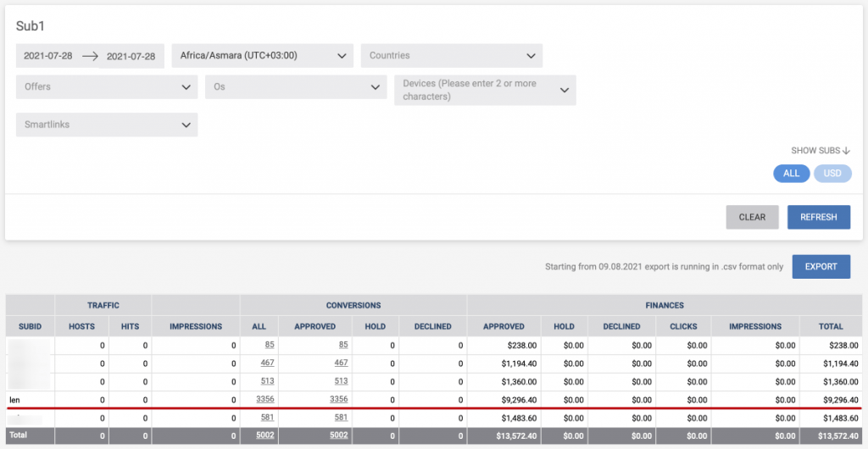Open the total 5002 all conversions link
The width and height of the screenshot is (868, 449).
264,435
